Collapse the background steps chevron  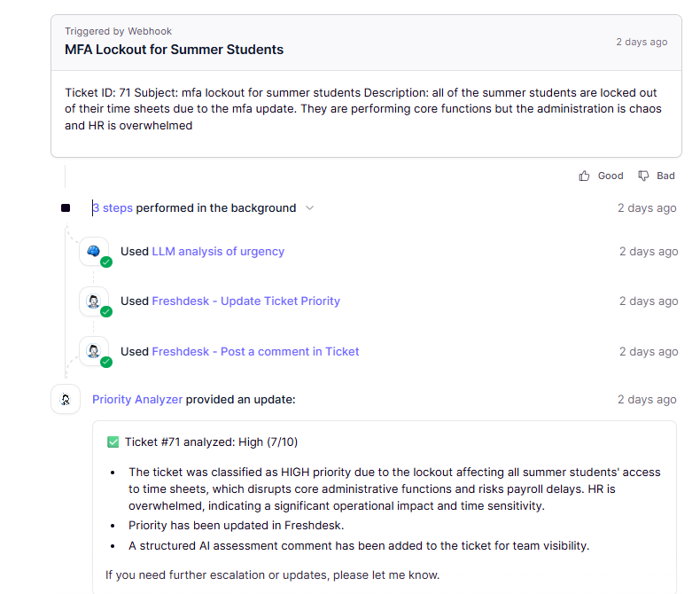coord(309,208)
